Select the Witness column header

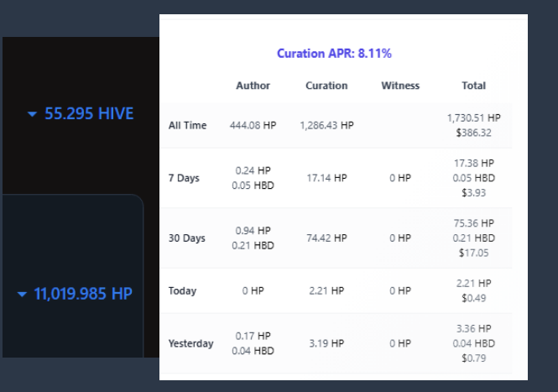pos(400,86)
